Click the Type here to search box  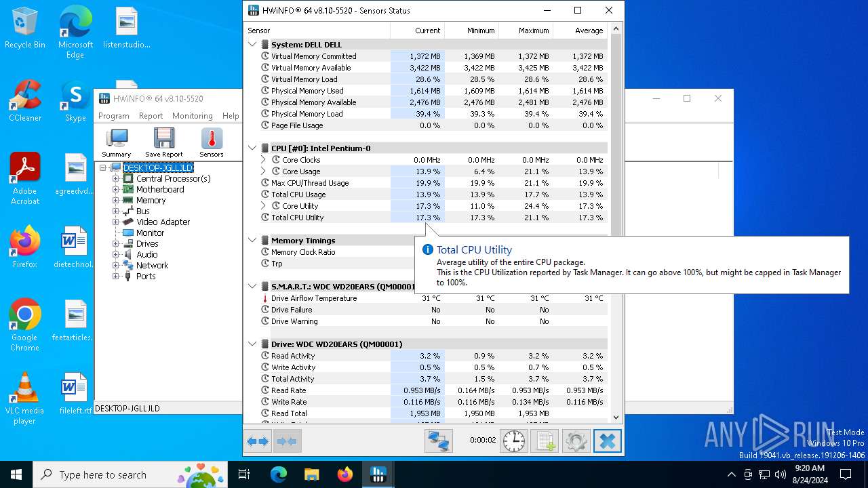[130, 474]
